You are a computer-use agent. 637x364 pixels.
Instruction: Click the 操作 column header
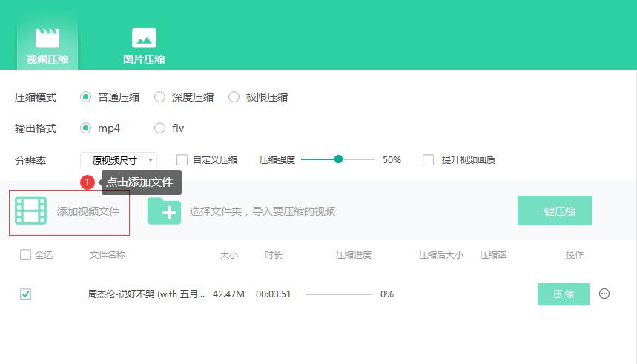pyautogui.click(x=575, y=255)
